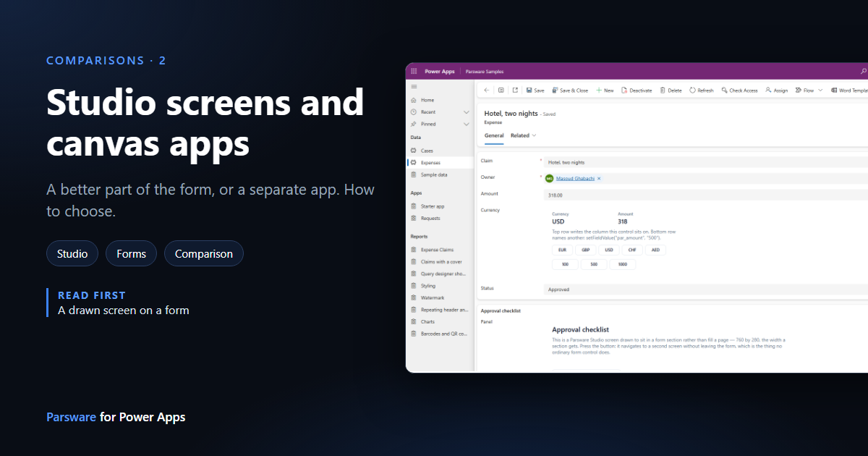Image resolution: width=868 pixels, height=456 pixels.
Task: Click Save in the command bar
Action: (x=535, y=90)
